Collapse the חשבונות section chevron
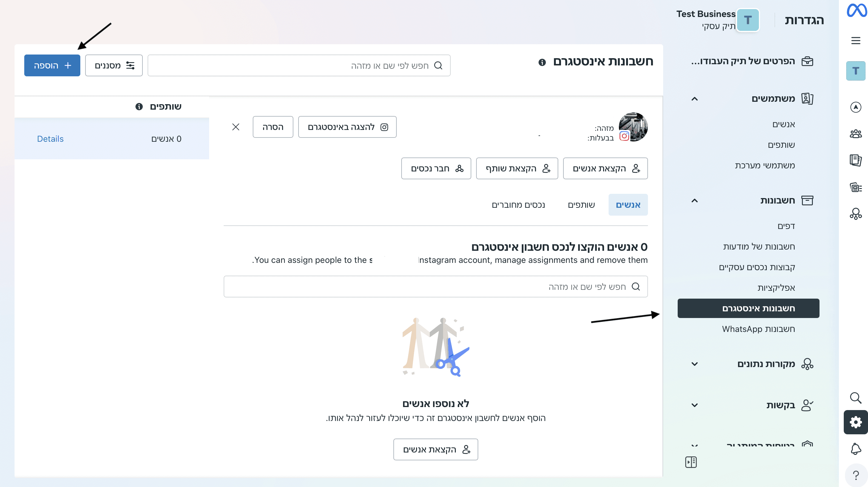868x487 pixels. (x=694, y=201)
